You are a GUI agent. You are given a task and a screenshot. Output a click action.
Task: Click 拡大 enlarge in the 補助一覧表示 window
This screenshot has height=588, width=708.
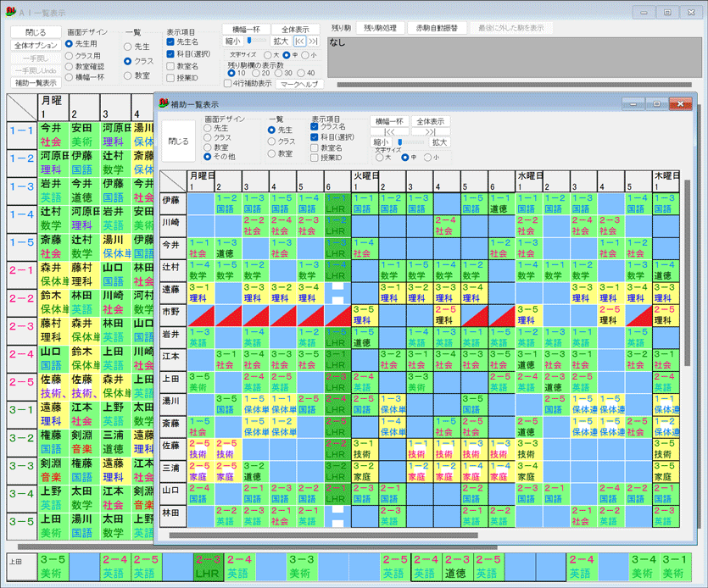point(441,143)
